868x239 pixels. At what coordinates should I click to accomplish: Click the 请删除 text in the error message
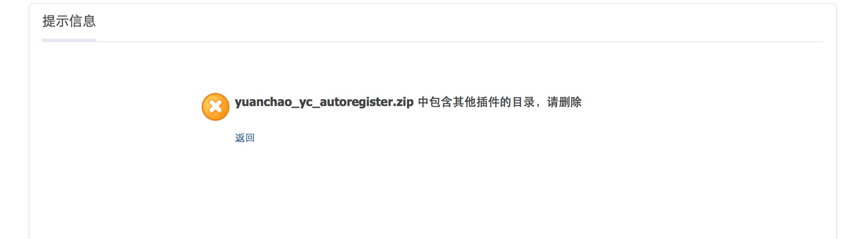[x=564, y=102]
